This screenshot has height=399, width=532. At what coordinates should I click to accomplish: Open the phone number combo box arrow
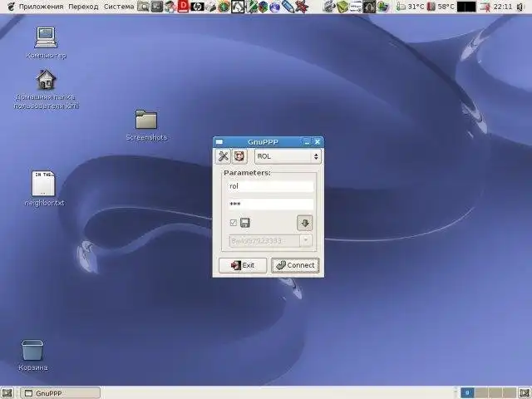click(x=306, y=241)
